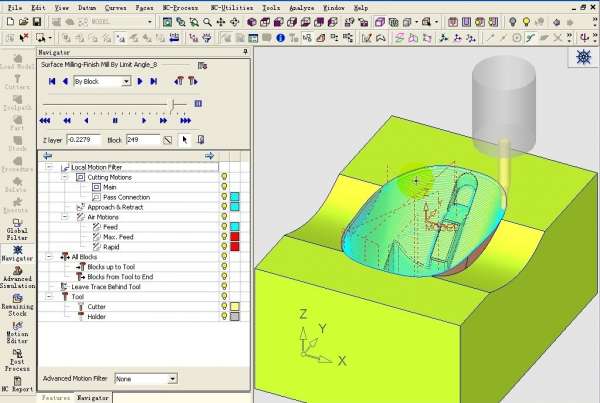Open the Analyze menu
Image resolution: width=600 pixels, height=403 pixels.
302,8
